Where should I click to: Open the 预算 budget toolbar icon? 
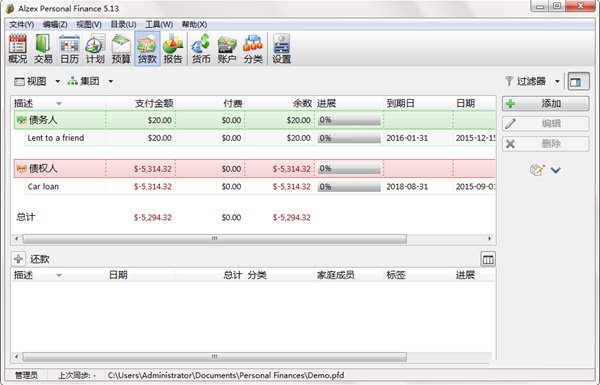(121, 49)
